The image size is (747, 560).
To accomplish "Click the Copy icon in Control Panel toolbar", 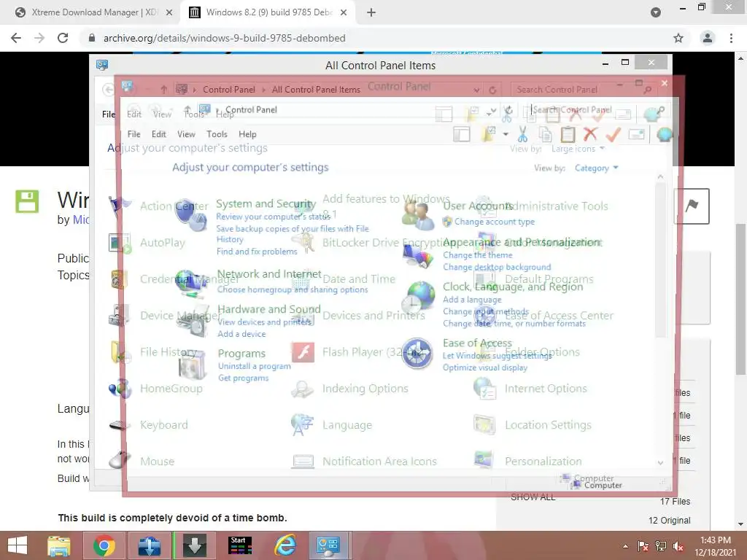I will pyautogui.click(x=546, y=134).
